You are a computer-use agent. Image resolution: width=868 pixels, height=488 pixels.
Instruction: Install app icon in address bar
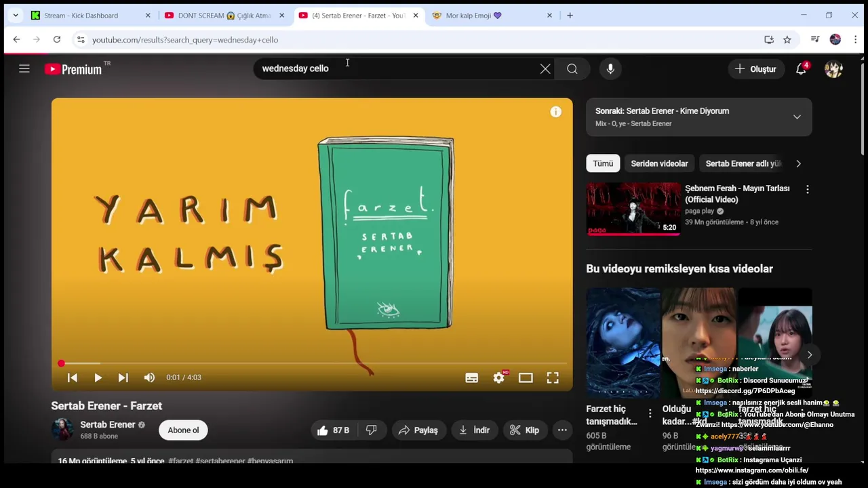(x=769, y=40)
